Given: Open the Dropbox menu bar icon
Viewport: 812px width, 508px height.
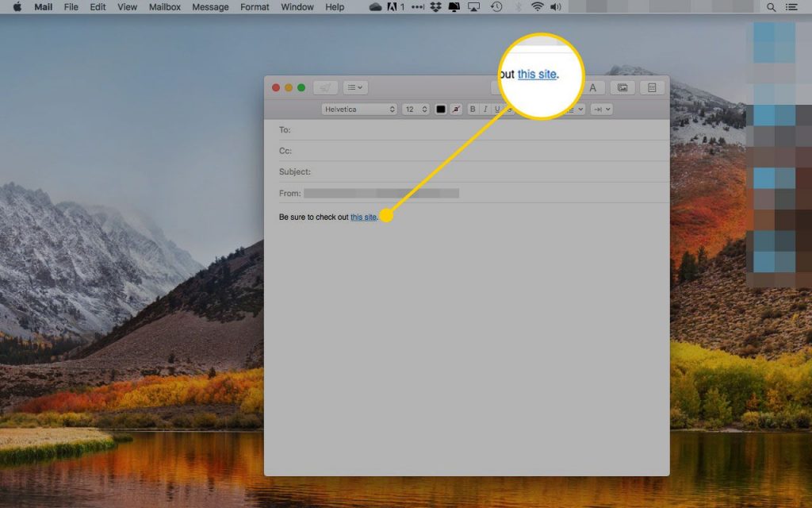Looking at the screenshot, I should click(436, 6).
